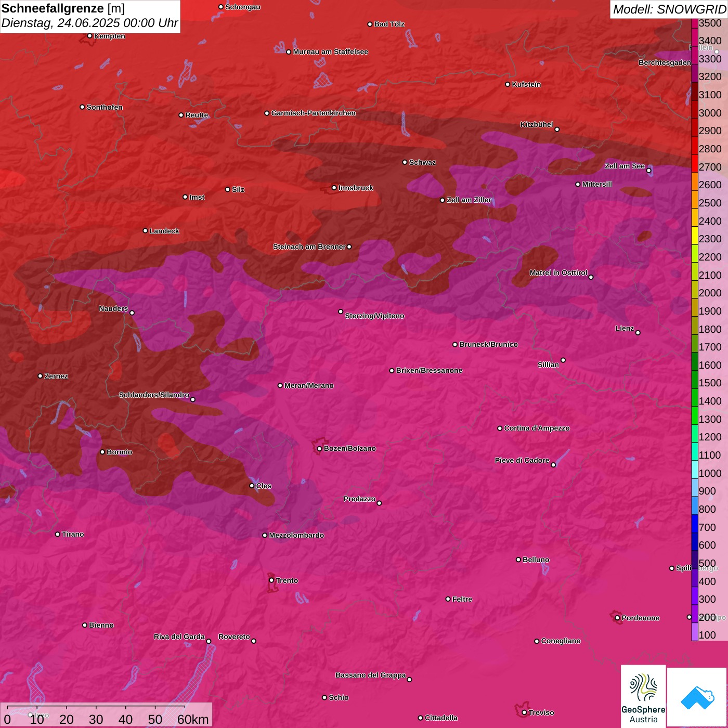Click the Rovereto label
728x728 pixels.
(234, 636)
